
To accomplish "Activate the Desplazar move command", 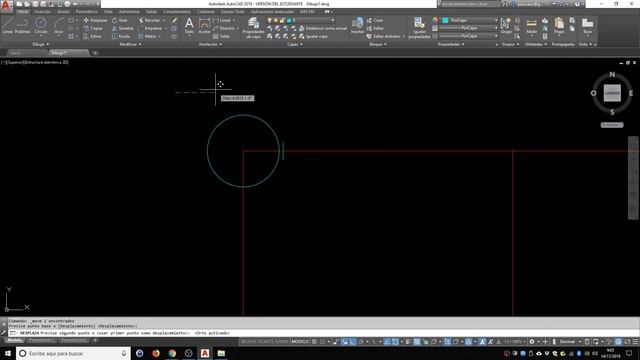I will (x=96, y=20).
